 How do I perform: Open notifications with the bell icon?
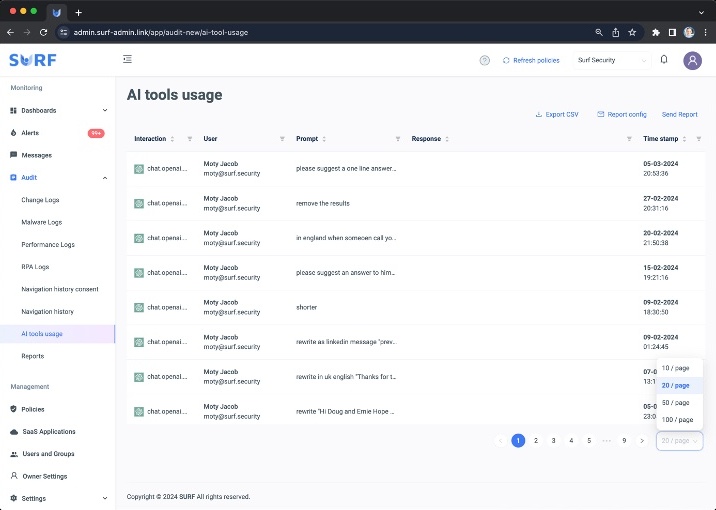tap(664, 59)
